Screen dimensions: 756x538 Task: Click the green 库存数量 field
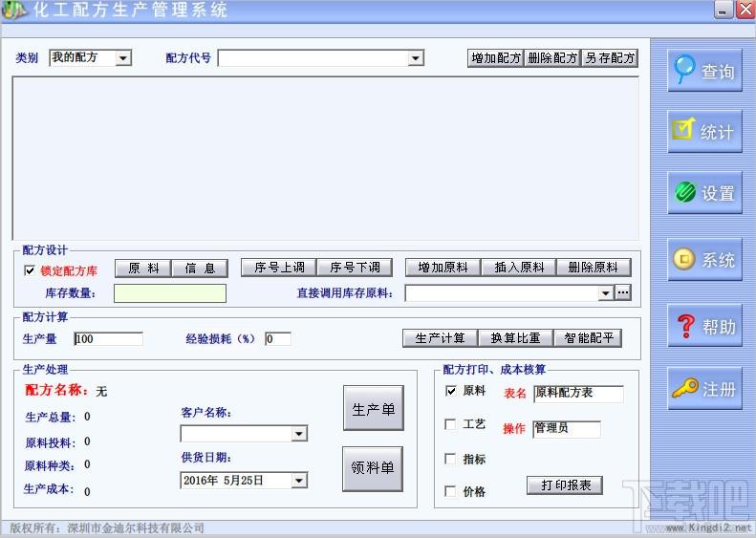pos(170,293)
